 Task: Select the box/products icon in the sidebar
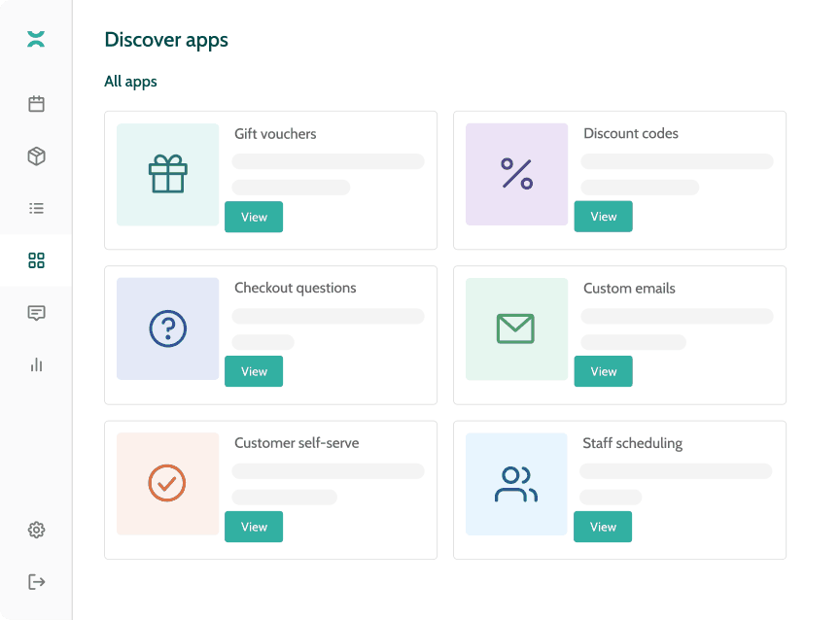36,156
